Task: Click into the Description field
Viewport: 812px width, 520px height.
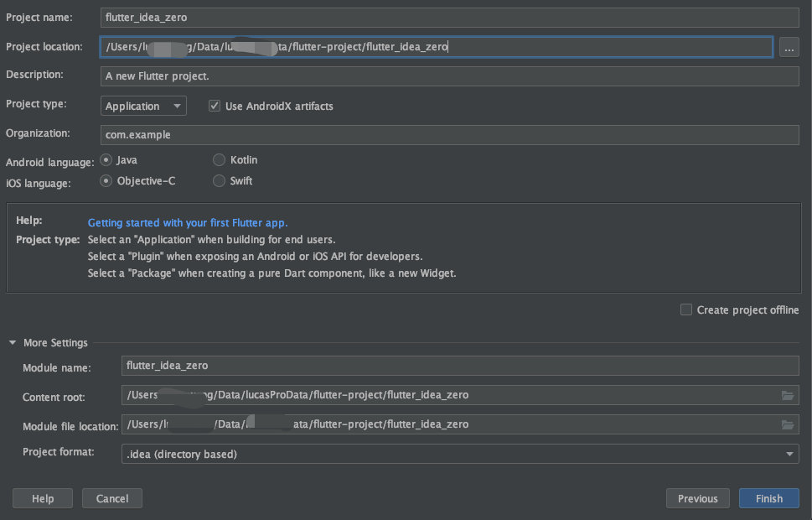Action: [449, 76]
